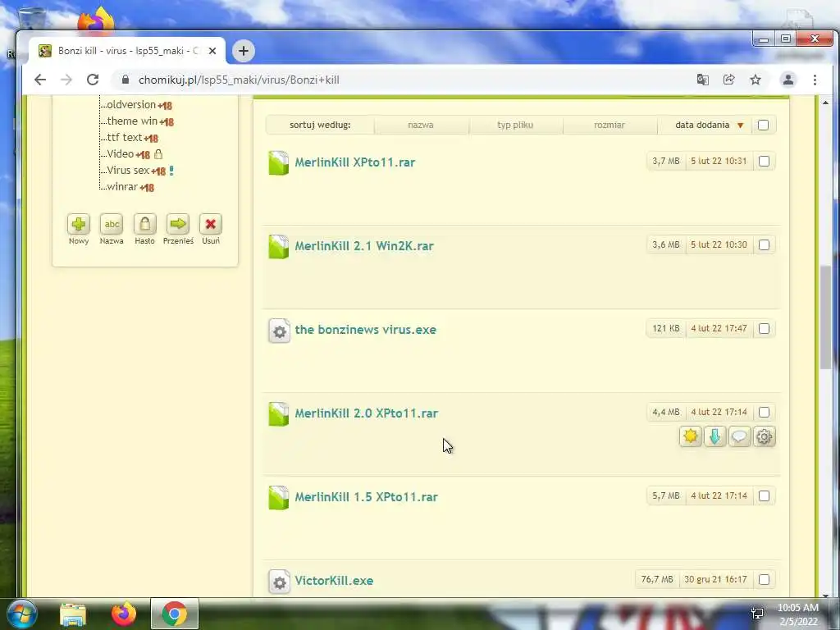Click the bonzinews virus.exe gear file icon

point(279,331)
